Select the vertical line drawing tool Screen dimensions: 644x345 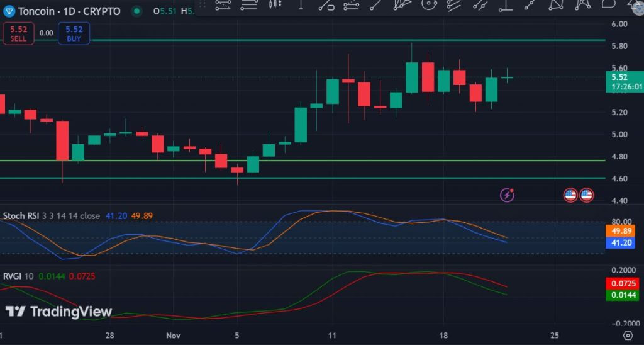(x=301, y=4)
